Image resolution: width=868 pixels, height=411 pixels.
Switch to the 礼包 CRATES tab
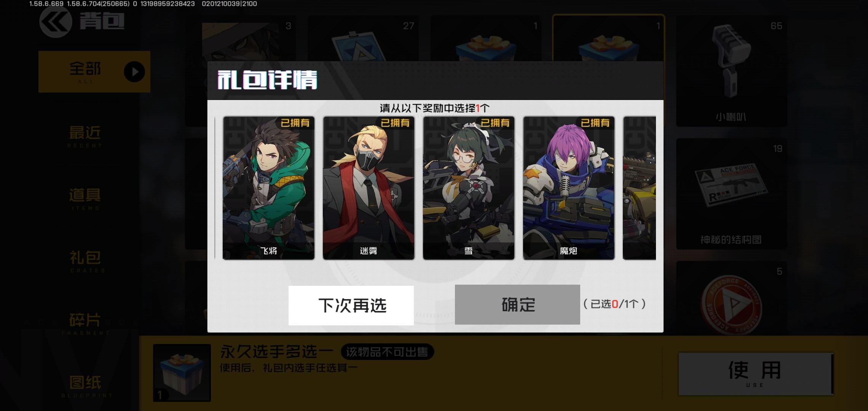86,261
